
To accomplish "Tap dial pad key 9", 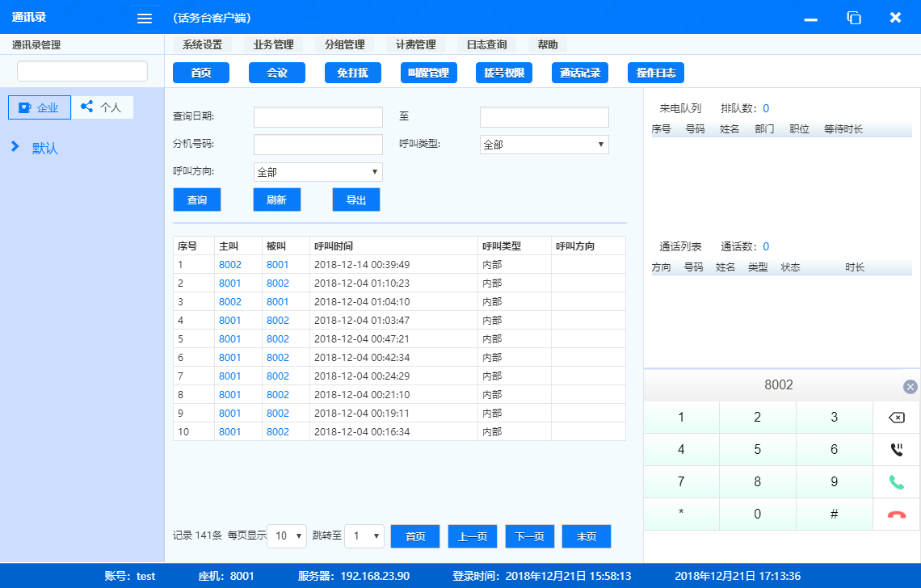I will 834,482.
